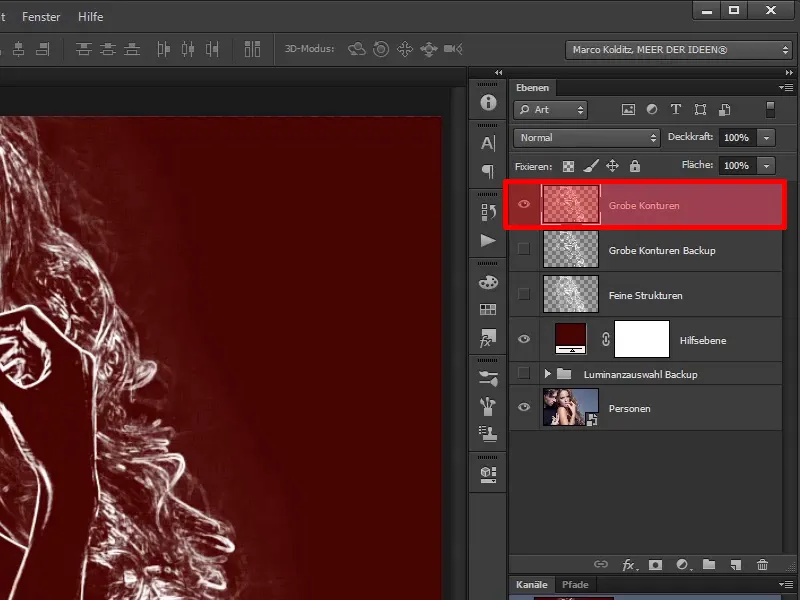Collapse the layers panel group to icons
The image size is (800, 600).
(789, 72)
